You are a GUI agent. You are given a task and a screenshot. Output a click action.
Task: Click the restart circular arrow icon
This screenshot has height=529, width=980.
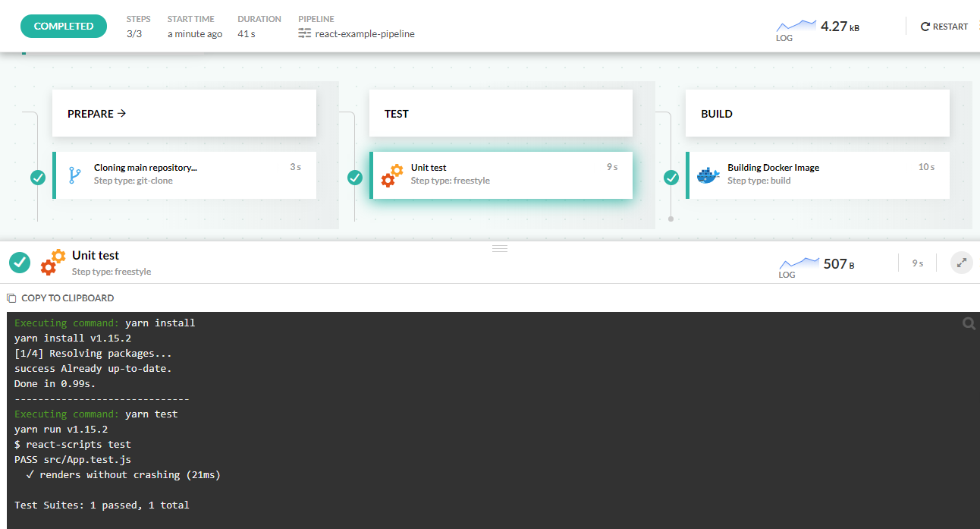925,27
